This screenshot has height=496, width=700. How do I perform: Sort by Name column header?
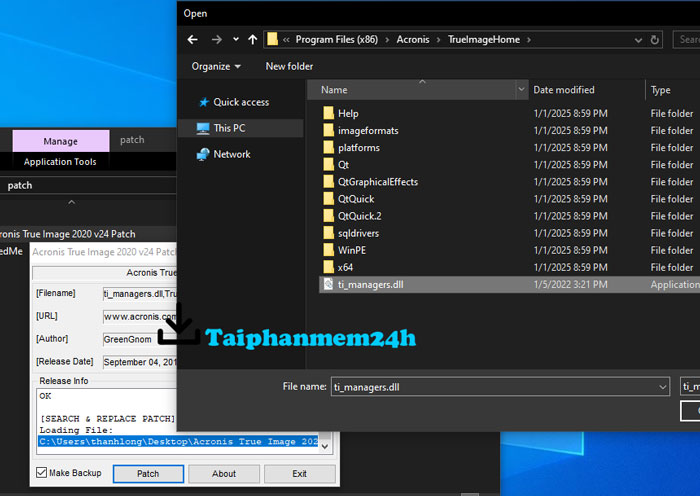tap(411, 90)
